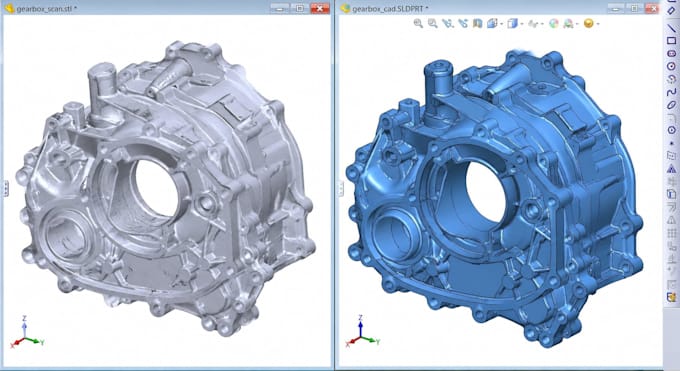Expand the Hide/Show Items dropdown arrow

542,24
